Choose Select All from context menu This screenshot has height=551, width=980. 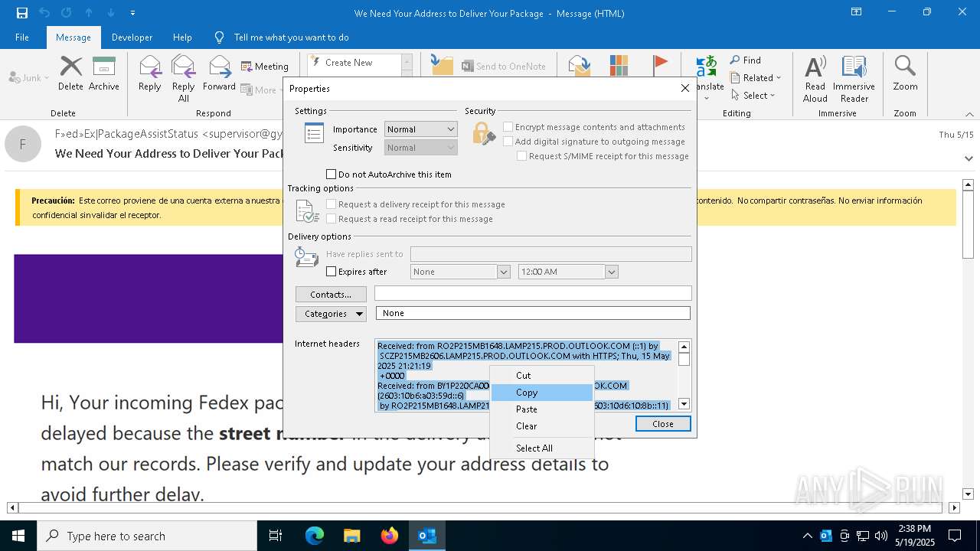(x=542, y=448)
